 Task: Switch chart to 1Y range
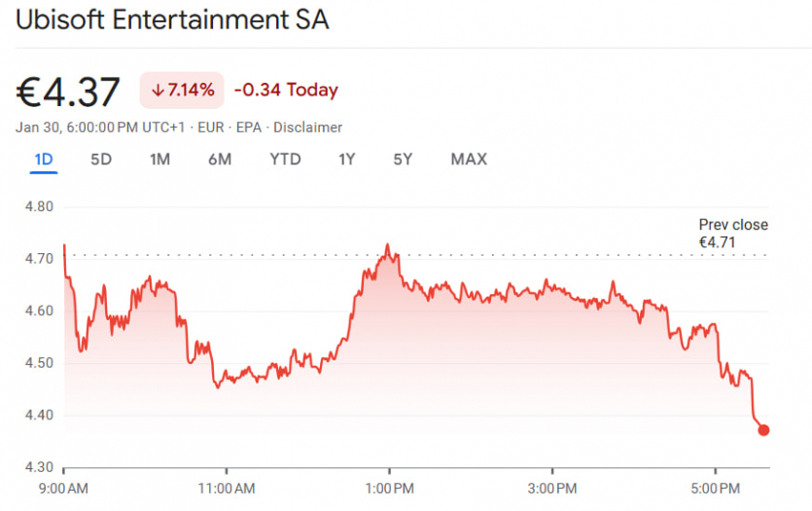coord(346,160)
